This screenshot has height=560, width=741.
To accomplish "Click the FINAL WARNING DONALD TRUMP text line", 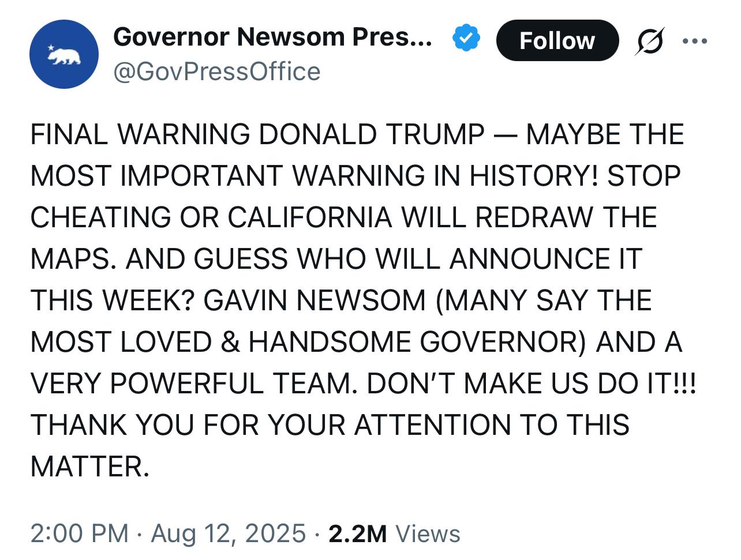I will pyautogui.click(x=257, y=134).
